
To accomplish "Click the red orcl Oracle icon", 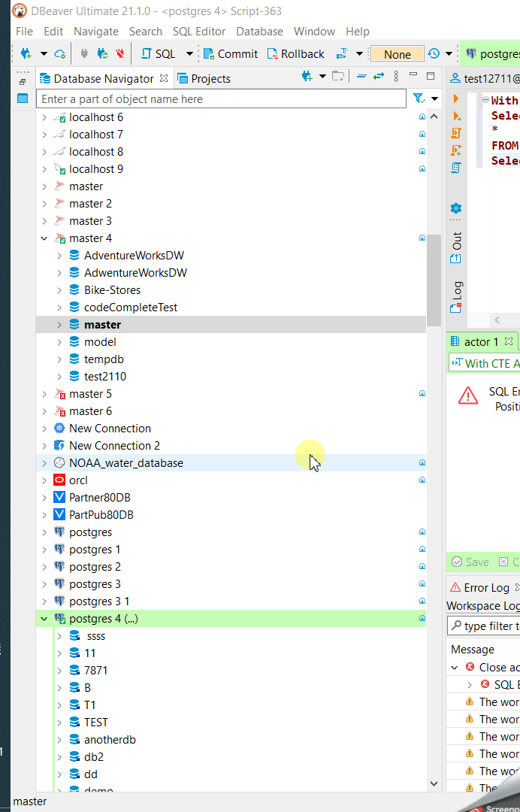I will [60, 480].
